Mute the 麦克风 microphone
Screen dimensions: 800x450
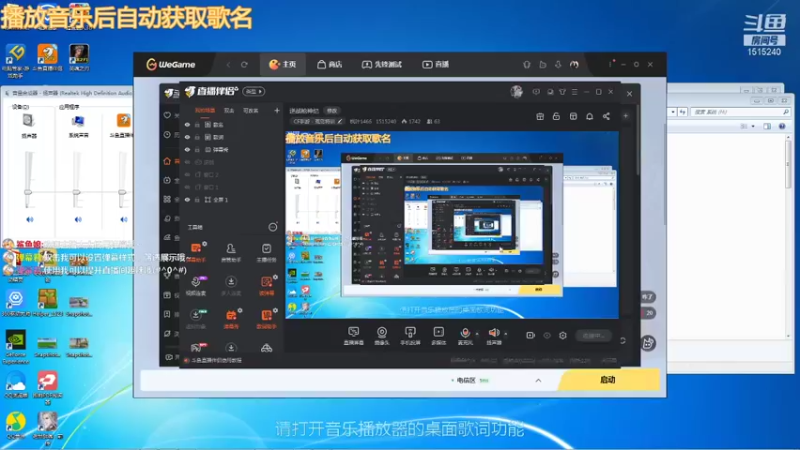pos(465,336)
